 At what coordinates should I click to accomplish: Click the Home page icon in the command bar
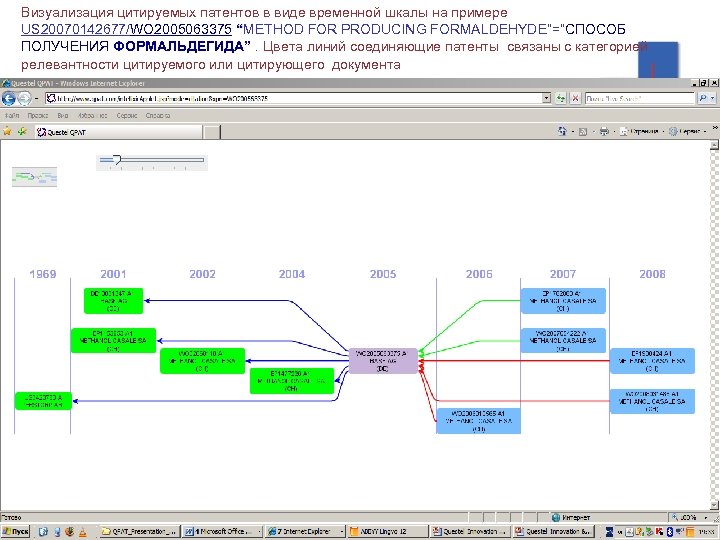(x=562, y=131)
